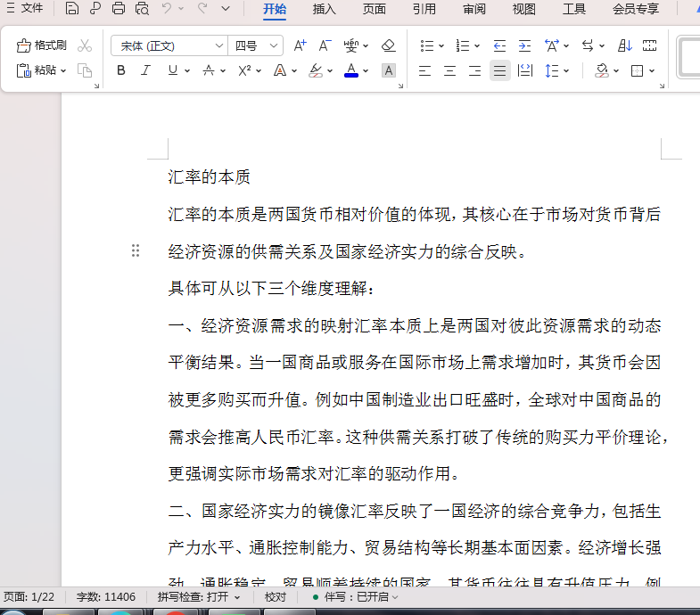Open the line spacing dropdown arrow
The height and width of the screenshot is (615, 700).
tap(566, 70)
